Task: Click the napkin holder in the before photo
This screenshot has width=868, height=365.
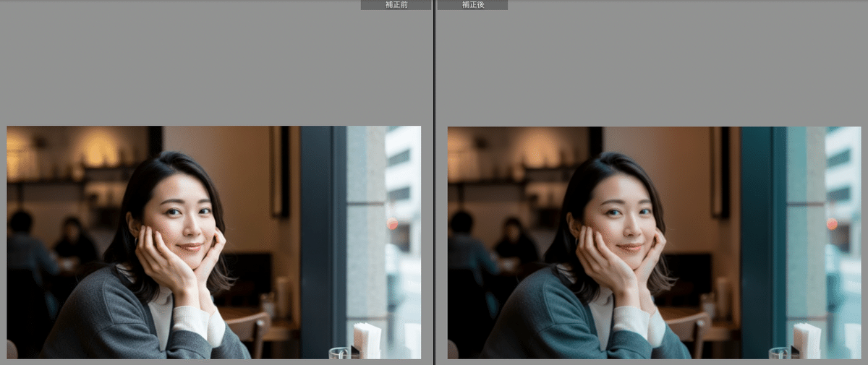Action: (367, 340)
